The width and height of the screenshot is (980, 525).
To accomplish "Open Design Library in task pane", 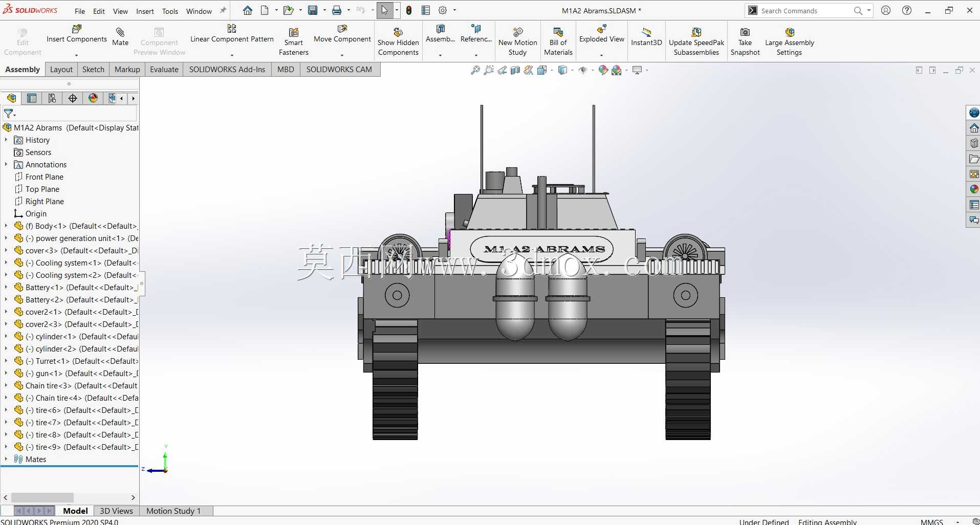I will pos(974,143).
